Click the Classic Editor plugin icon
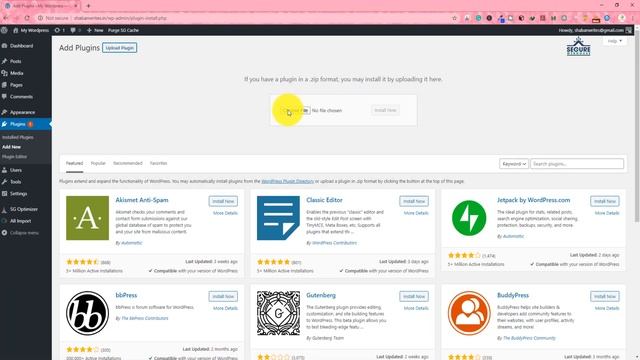This screenshot has height=360, width=640. click(278, 218)
